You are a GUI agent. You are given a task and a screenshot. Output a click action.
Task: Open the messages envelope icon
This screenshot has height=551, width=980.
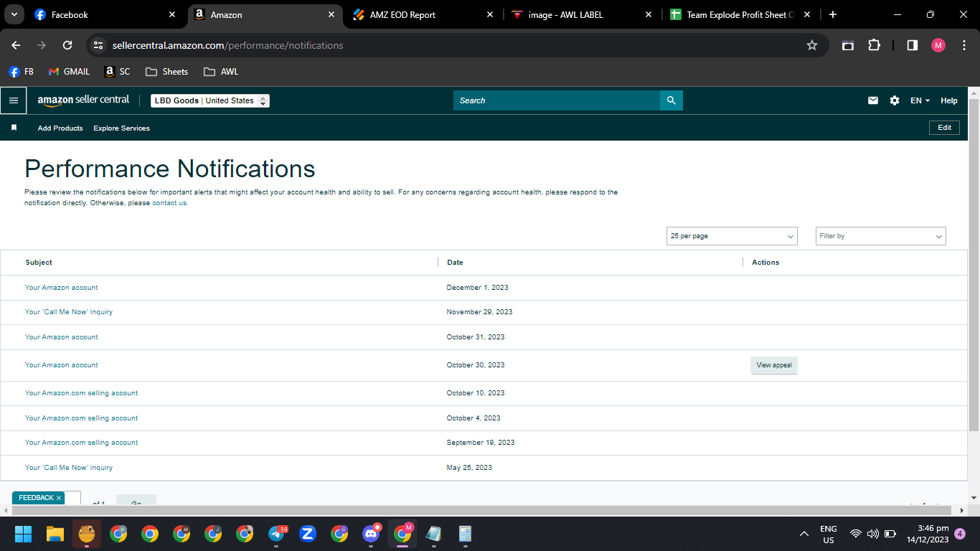pyautogui.click(x=872, y=100)
